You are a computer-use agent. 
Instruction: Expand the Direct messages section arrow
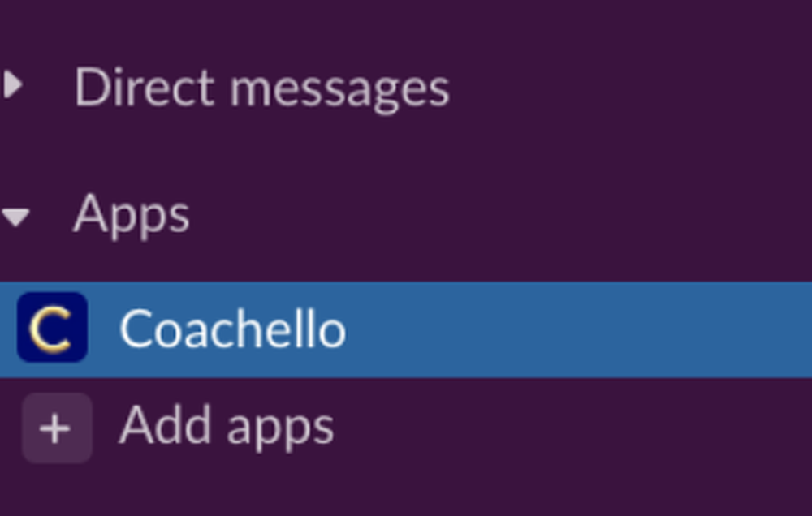(14, 85)
